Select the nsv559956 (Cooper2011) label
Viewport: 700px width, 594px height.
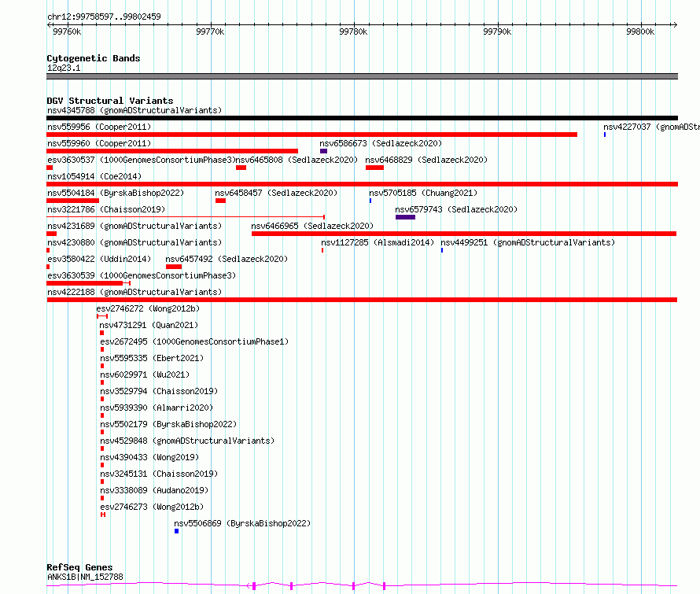tap(99, 127)
